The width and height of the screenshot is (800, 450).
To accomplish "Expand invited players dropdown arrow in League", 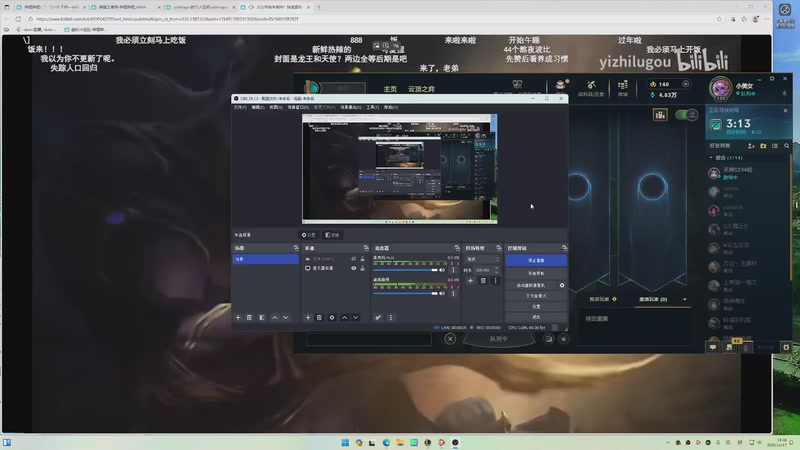I will pyautogui.click(x=685, y=299).
